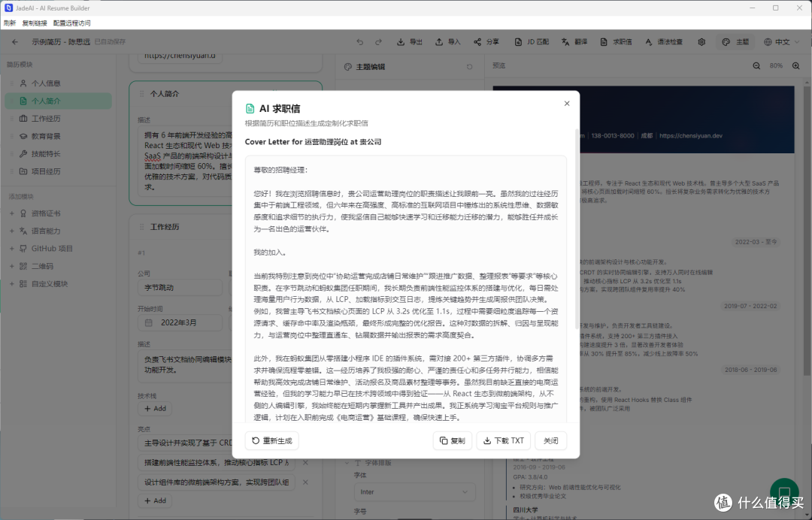Viewport: 812px width, 520px height.
Task: Close the AI 求职信 dialog with X
Action: 567,104
